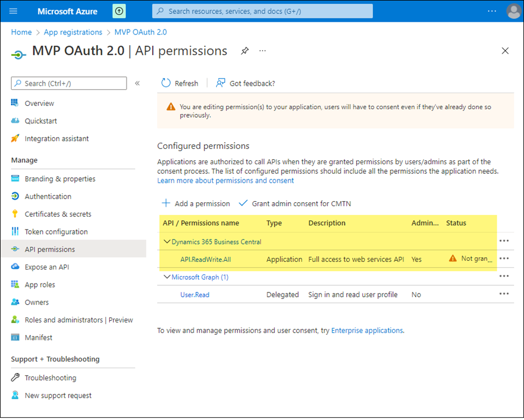Open the Enterprise applications link

(x=367, y=330)
